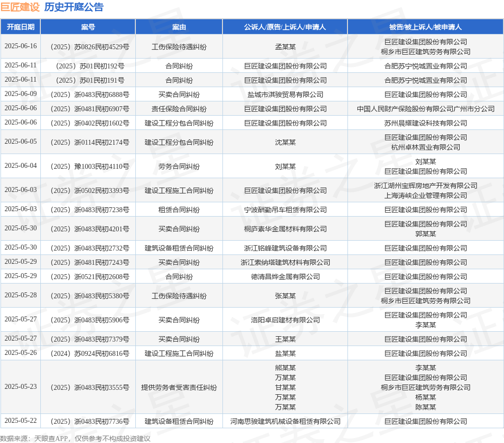The width and height of the screenshot is (504, 443).
Task: Select date cell 2025-06-04
Action: (x=21, y=165)
